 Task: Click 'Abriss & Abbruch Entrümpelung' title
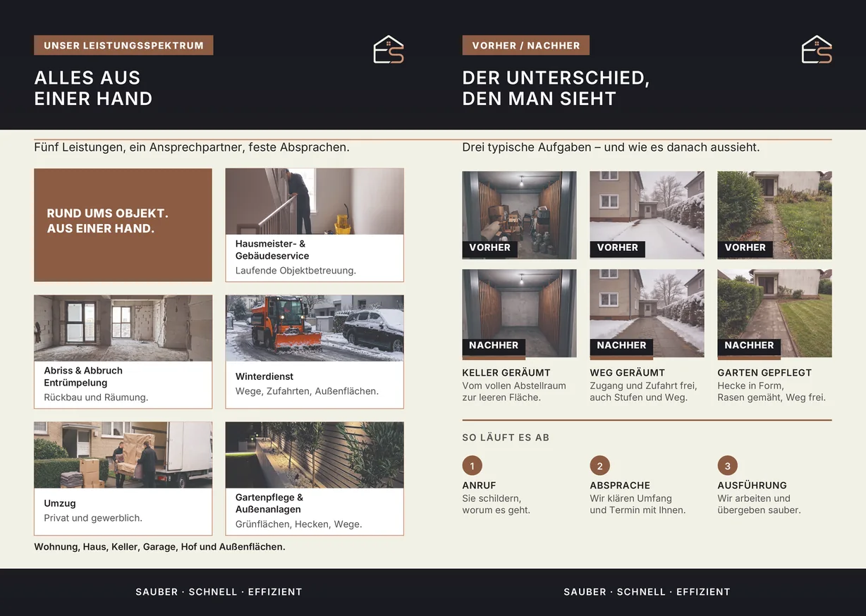pyautogui.click(x=83, y=376)
